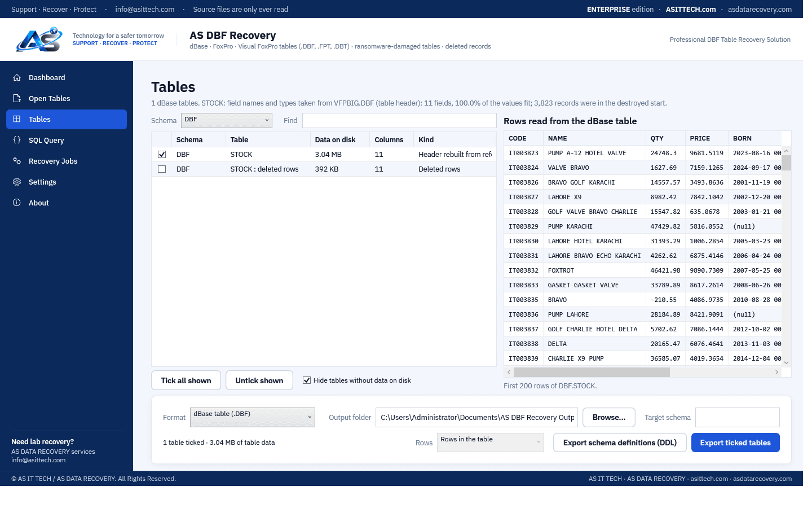Screen dimensions: 812x508
Task: Select the IT003832 FOXTROT row
Action: point(643,270)
